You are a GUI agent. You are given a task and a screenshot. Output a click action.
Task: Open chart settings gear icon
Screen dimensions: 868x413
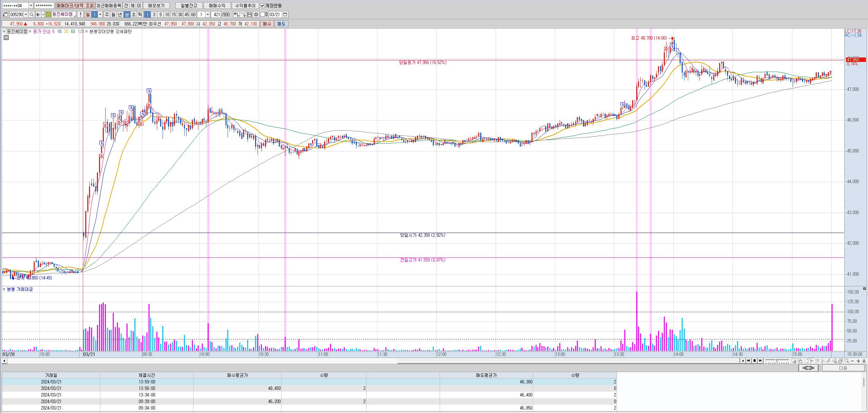(x=256, y=14)
